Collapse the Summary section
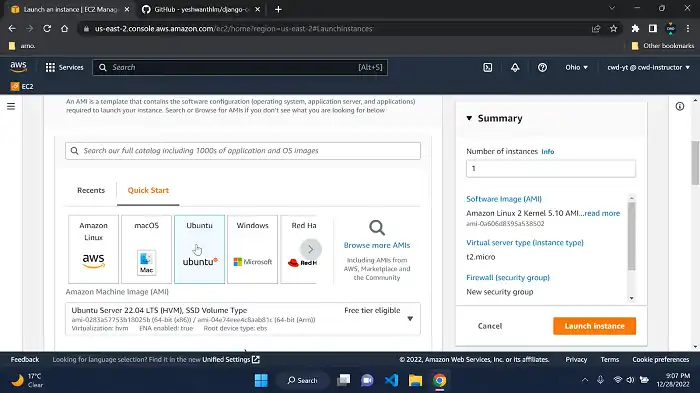 (469, 118)
